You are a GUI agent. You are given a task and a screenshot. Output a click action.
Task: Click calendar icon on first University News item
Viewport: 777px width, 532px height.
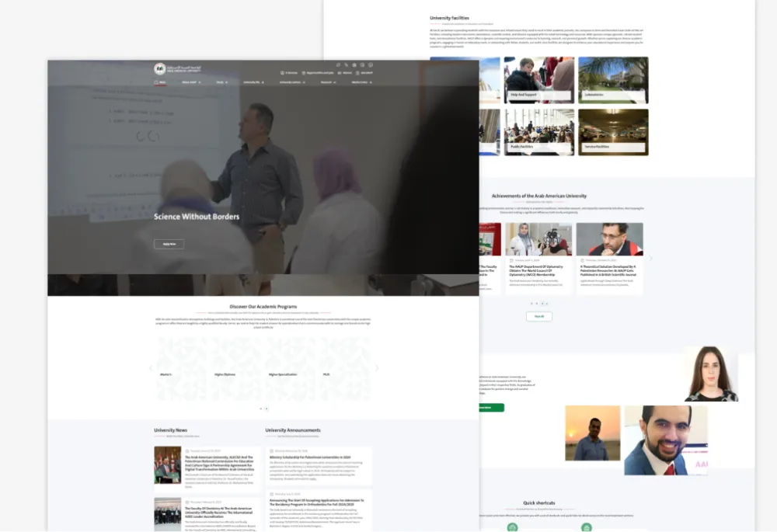click(x=186, y=450)
